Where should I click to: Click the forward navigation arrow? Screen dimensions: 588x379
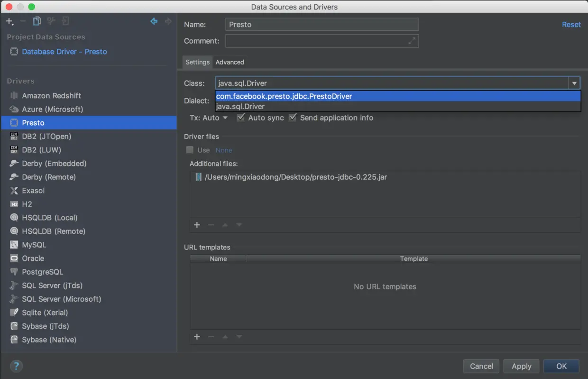[168, 21]
